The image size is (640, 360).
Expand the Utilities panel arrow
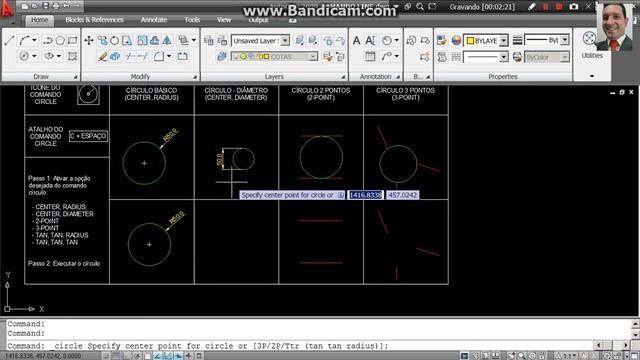point(592,76)
